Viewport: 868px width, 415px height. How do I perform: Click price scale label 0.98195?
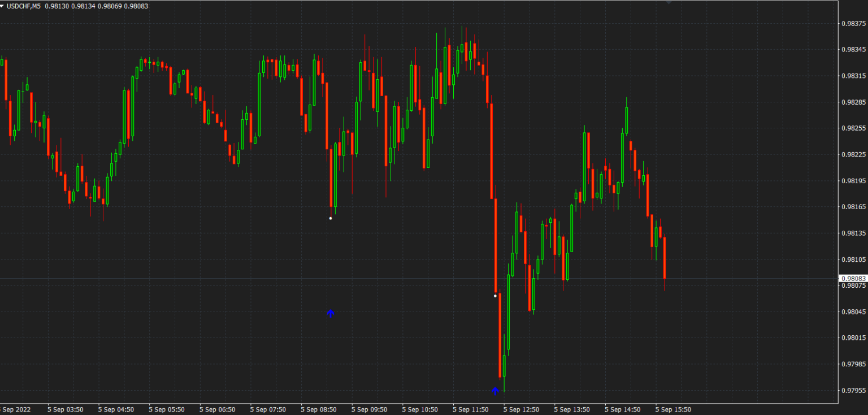click(x=853, y=181)
